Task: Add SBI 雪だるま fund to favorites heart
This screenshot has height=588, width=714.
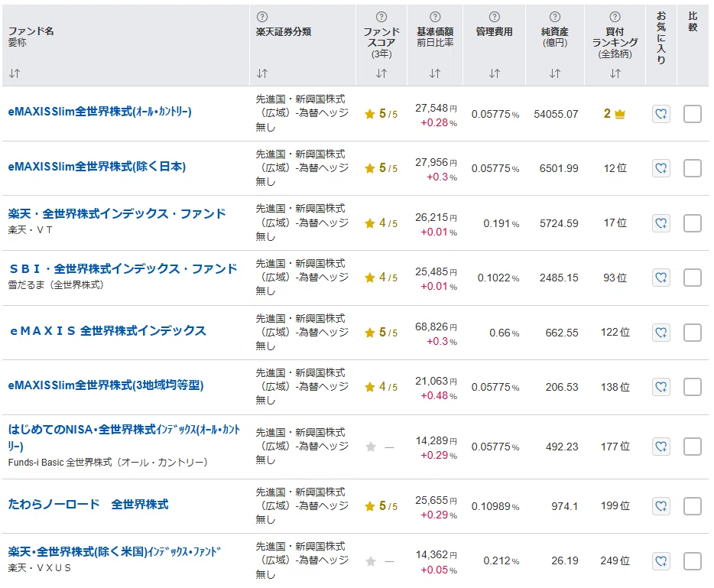Action: (661, 278)
